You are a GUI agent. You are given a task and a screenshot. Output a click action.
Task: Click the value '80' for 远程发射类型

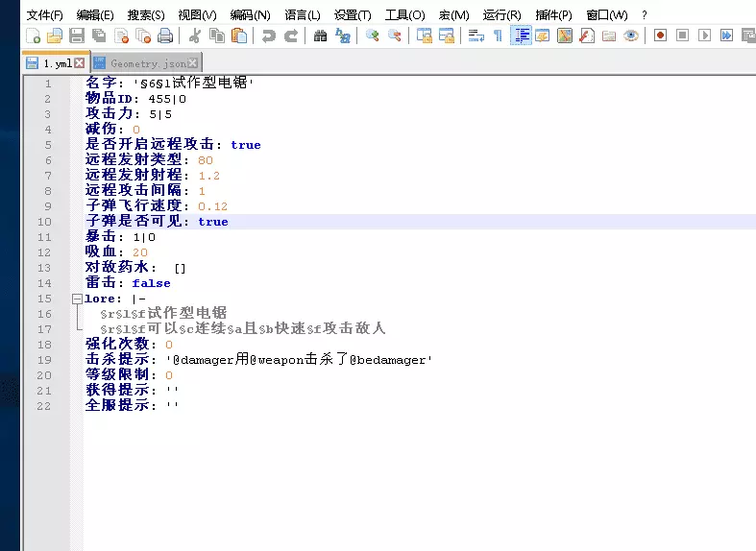pyautogui.click(x=206, y=160)
